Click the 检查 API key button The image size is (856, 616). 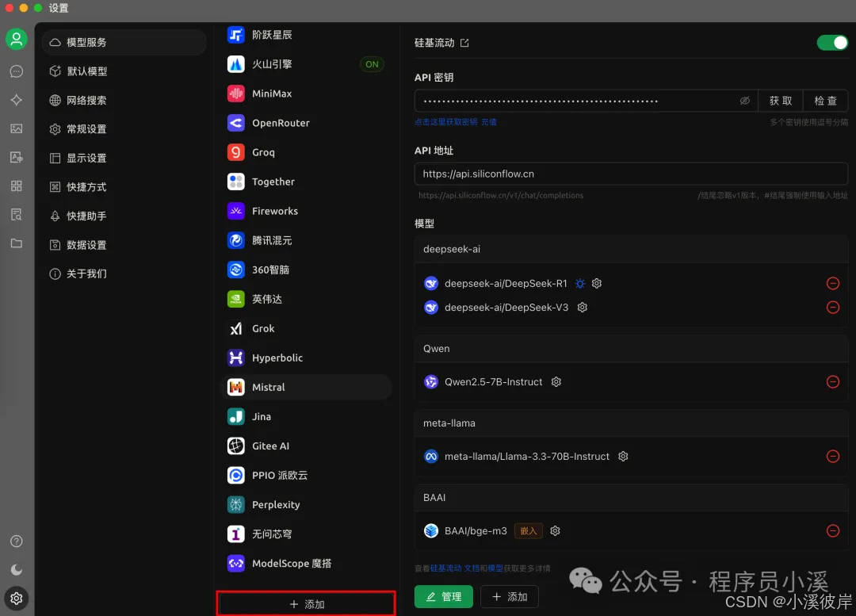click(825, 101)
